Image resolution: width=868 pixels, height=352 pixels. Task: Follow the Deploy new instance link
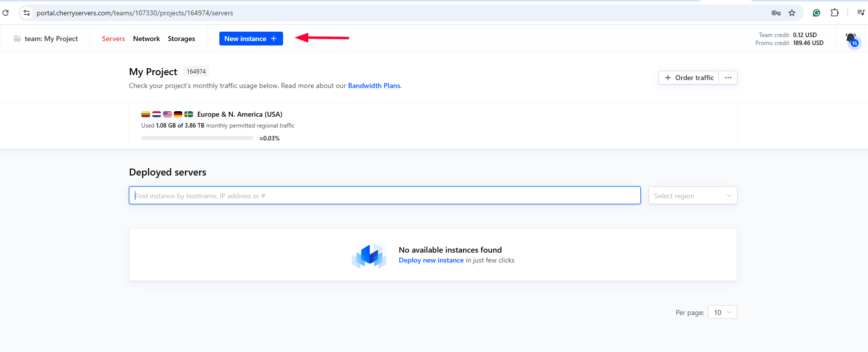(431, 260)
